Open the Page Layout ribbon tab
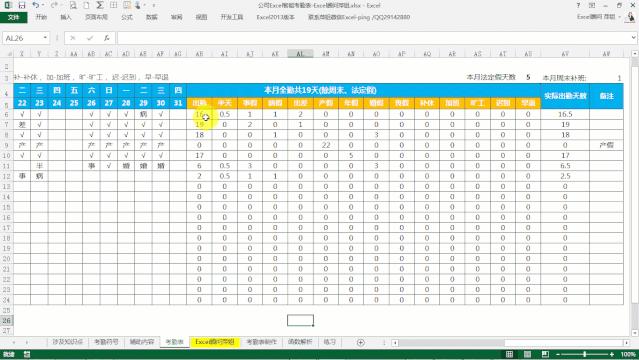The height and width of the screenshot is (360, 639). (97, 17)
